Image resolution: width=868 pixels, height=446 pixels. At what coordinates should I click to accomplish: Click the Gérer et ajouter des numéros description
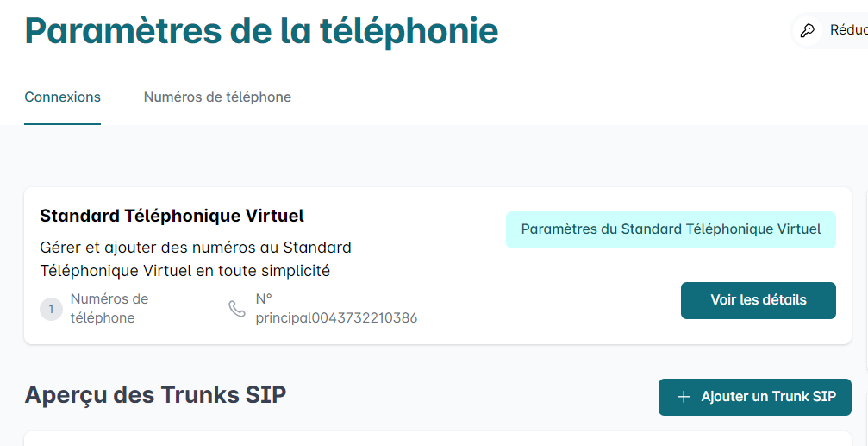pos(196,260)
